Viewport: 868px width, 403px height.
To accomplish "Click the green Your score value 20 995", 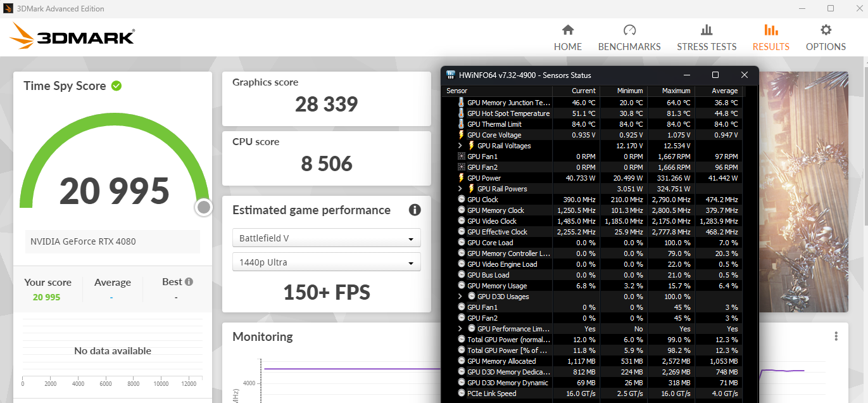I will [47, 297].
